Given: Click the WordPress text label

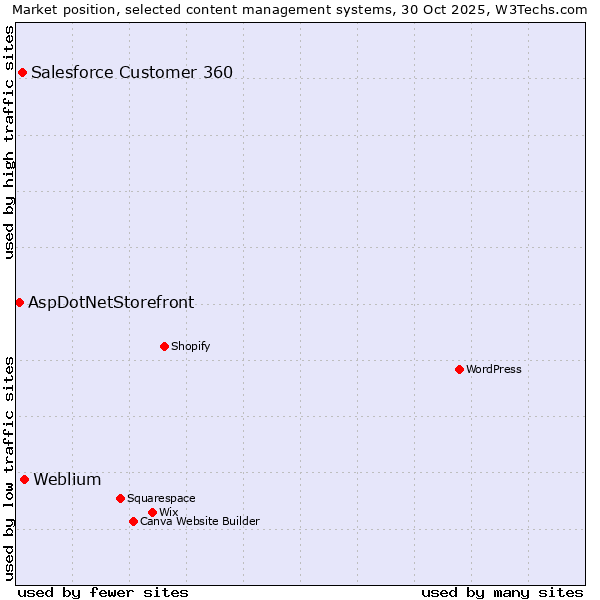Looking at the screenshot, I should [x=494, y=369].
